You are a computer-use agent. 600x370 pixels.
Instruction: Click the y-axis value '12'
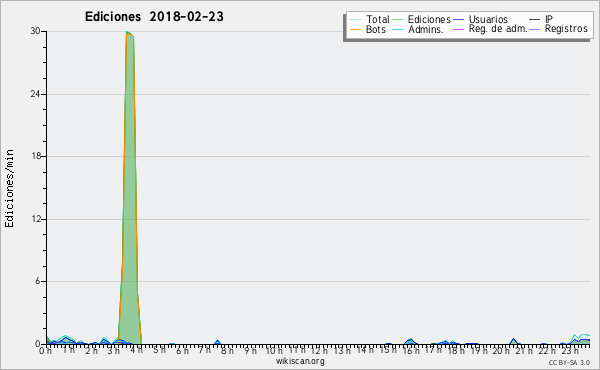(36, 219)
